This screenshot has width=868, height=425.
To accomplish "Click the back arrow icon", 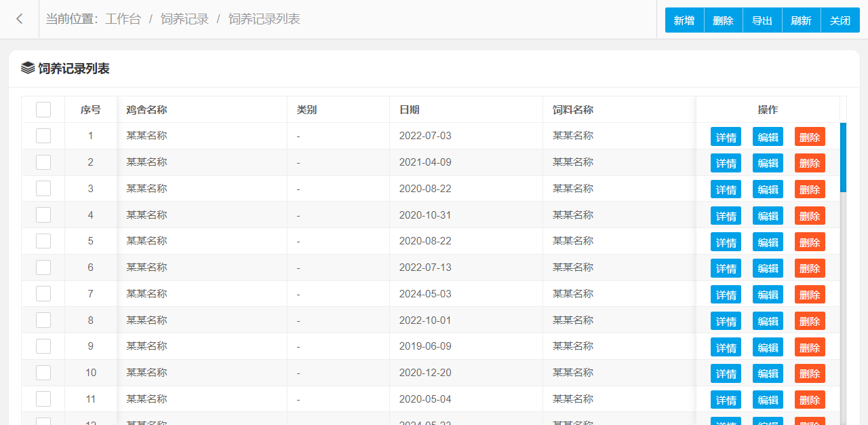I will [x=20, y=19].
